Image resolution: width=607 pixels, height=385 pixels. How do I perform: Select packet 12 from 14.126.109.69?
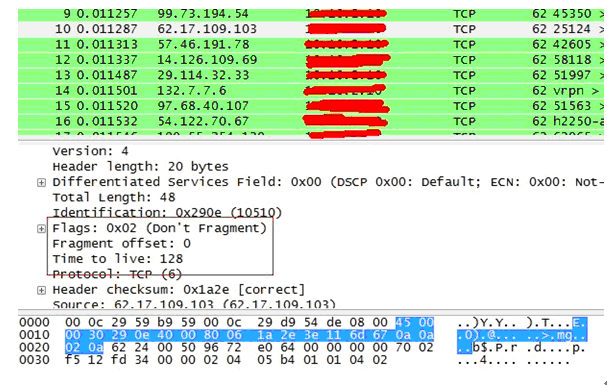point(311,60)
